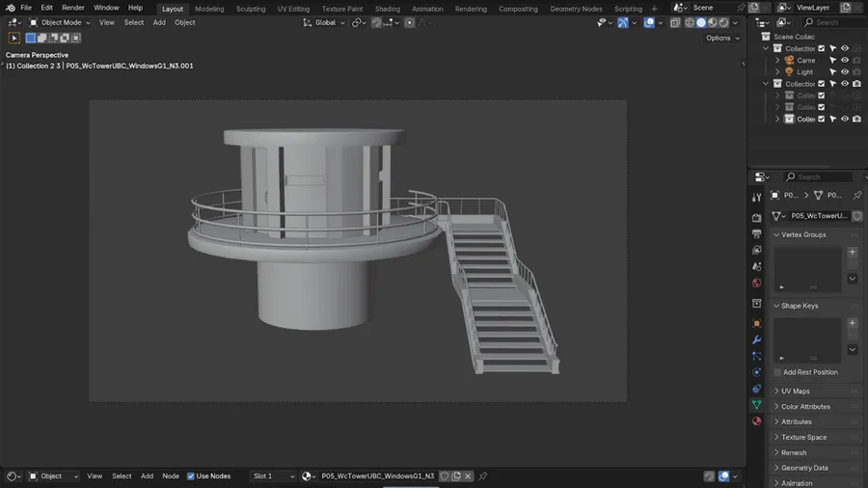Open the Material properties tab icon
This screenshot has width=868, height=488.
click(757, 421)
